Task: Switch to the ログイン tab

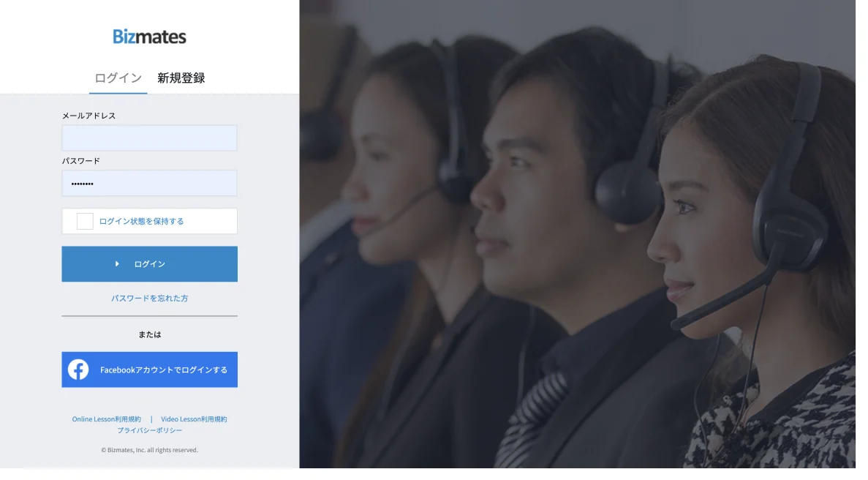Action: 118,78
